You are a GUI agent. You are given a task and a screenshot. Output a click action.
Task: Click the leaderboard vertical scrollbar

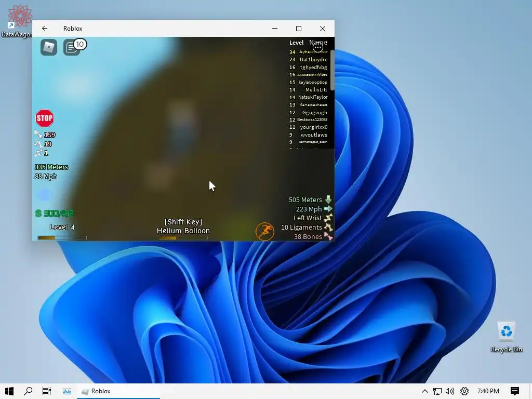[x=332, y=70]
